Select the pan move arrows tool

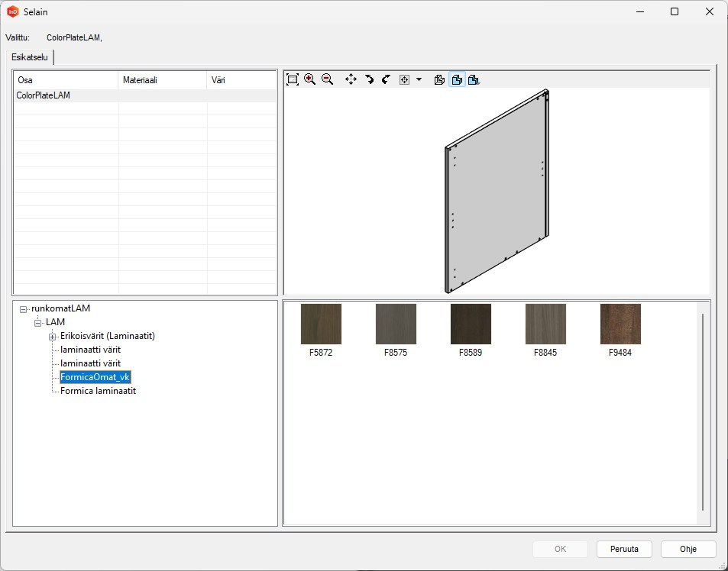[351, 79]
